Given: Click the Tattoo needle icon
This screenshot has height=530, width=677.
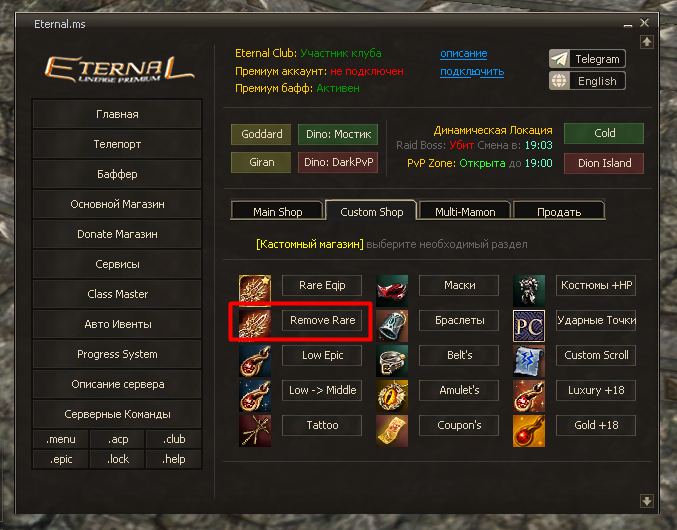Looking at the screenshot, I should (x=255, y=431).
